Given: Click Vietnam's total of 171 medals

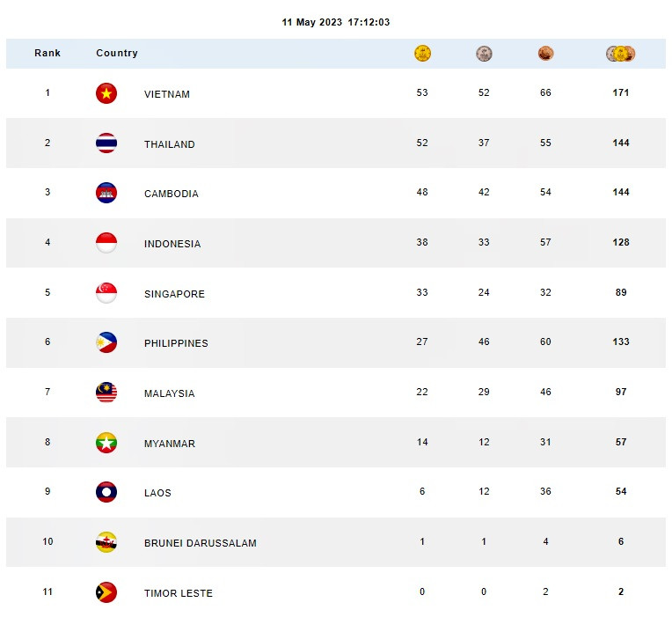Looking at the screenshot, I should [x=621, y=92].
